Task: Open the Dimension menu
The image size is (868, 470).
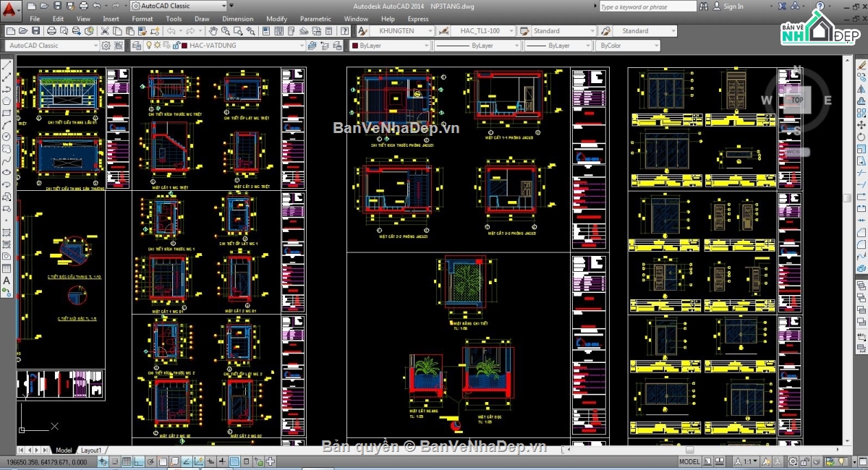Action: (237, 19)
